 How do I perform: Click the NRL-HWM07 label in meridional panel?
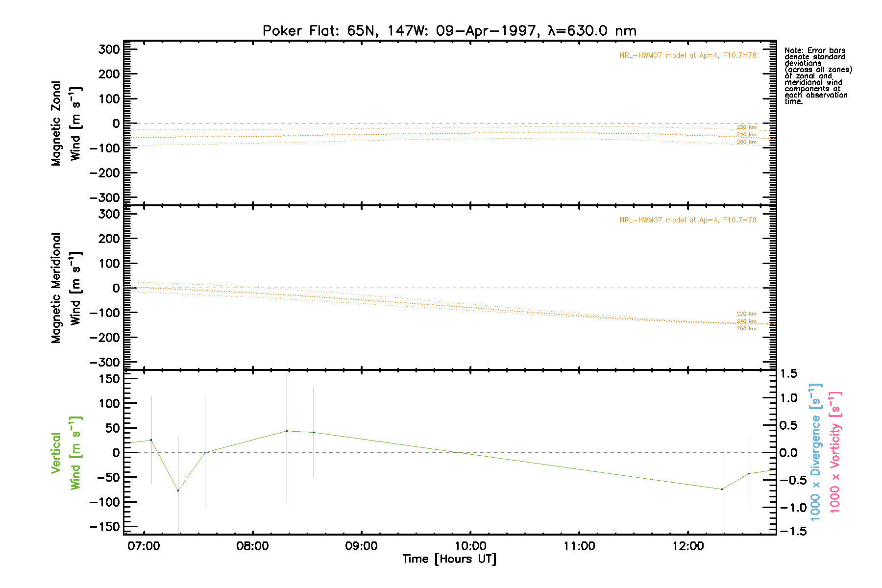[x=687, y=220]
